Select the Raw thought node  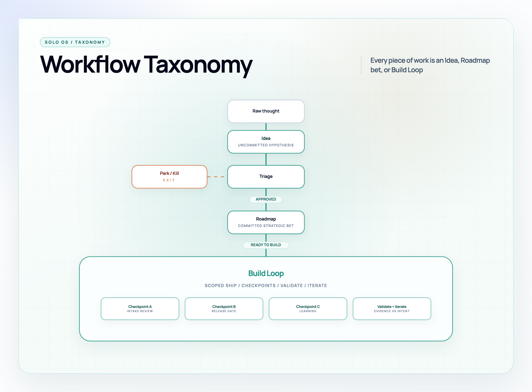click(x=266, y=111)
